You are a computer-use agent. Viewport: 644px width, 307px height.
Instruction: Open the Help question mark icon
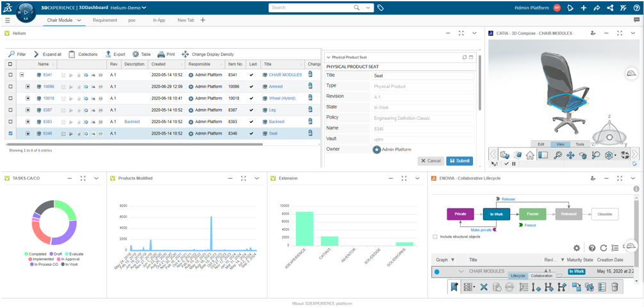[636, 8]
